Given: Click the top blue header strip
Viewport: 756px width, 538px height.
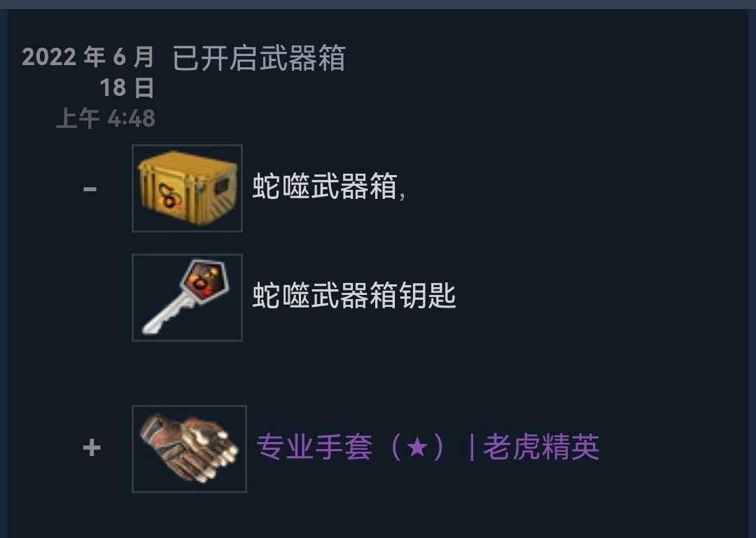Looking at the screenshot, I should (x=378, y=4).
